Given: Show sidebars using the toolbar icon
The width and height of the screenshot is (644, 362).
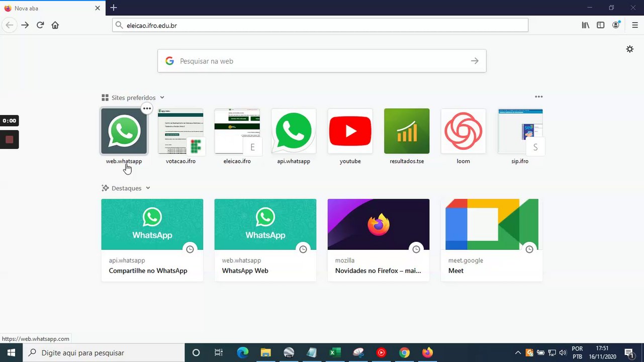Looking at the screenshot, I should [601, 25].
